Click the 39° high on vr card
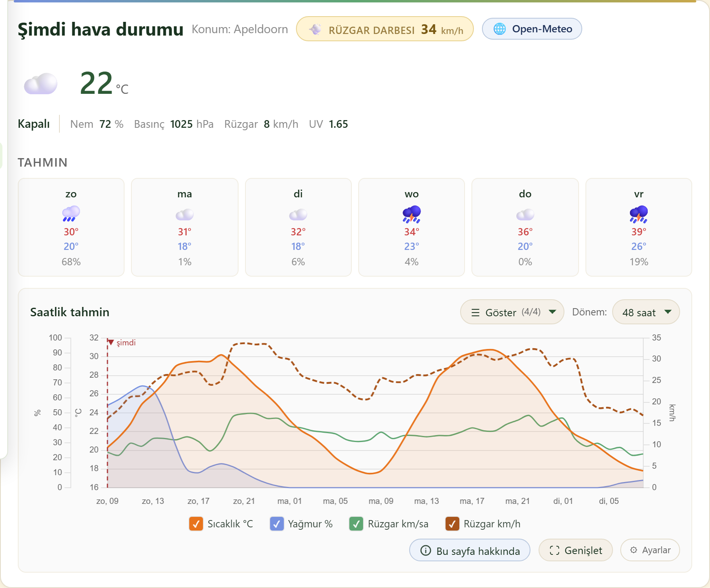 click(639, 232)
